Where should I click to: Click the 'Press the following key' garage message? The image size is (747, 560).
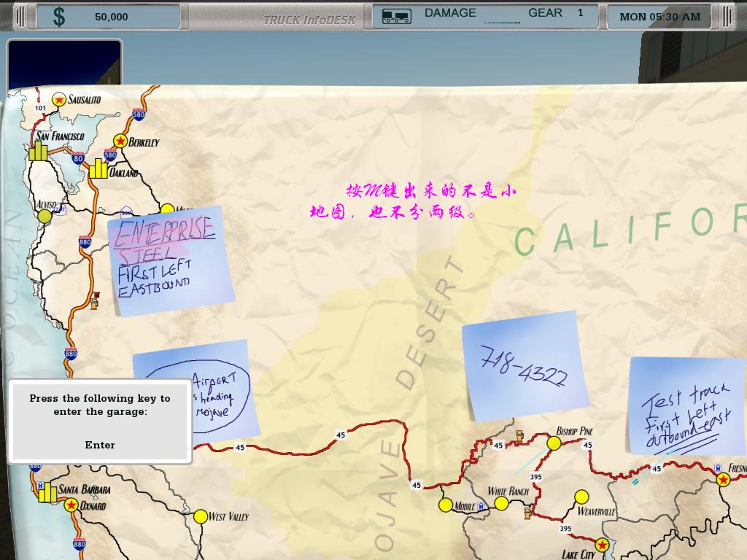pyautogui.click(x=100, y=405)
